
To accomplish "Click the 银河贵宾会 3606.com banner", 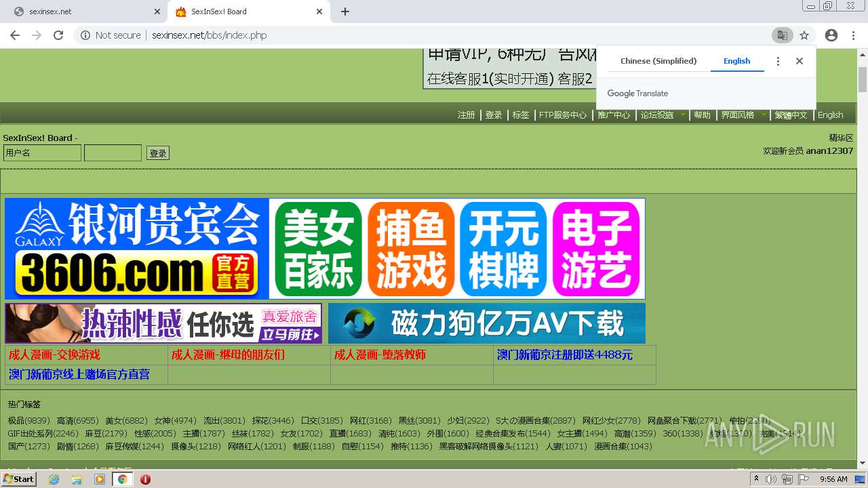I will [137, 249].
